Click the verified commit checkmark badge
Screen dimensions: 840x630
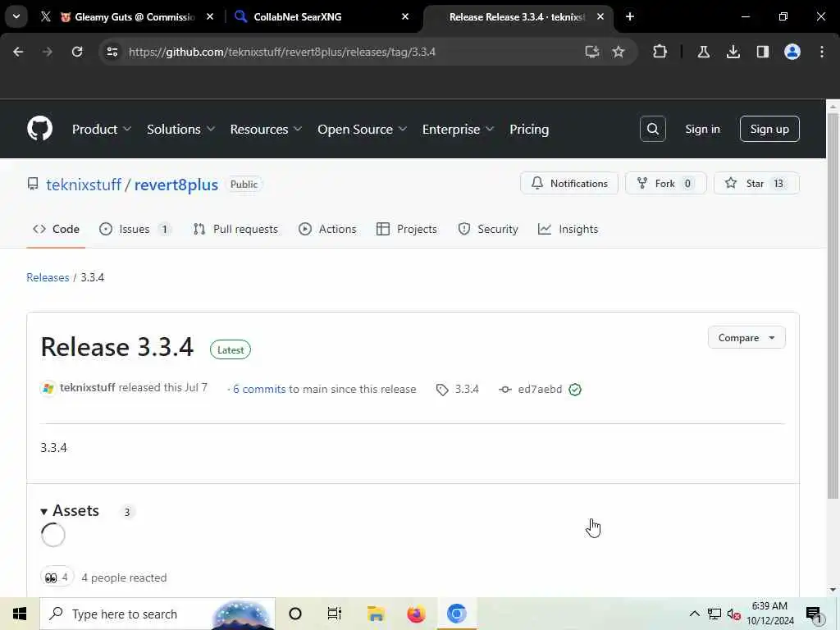tap(575, 390)
